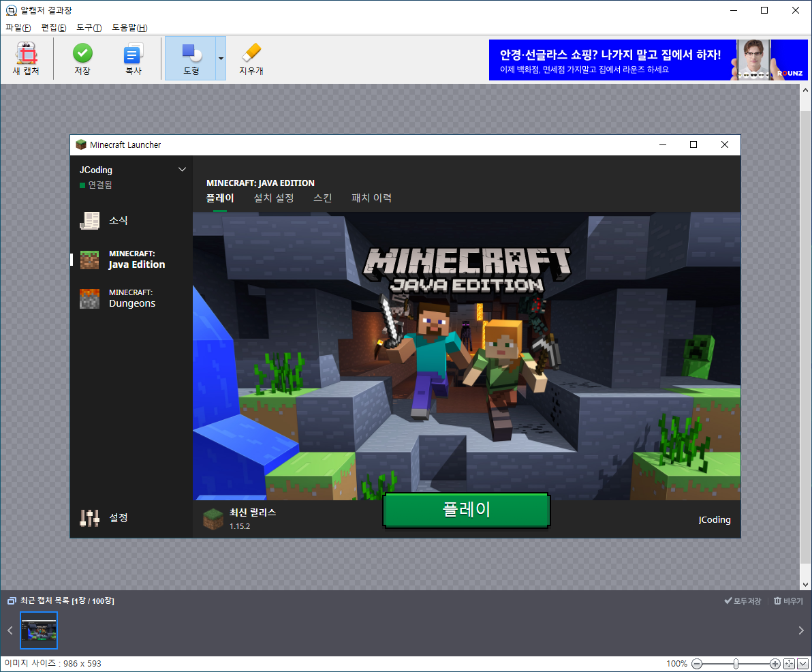Screen dimensions: 812x672
Task: Zoom in with the plus button
Action: pyautogui.click(x=775, y=664)
